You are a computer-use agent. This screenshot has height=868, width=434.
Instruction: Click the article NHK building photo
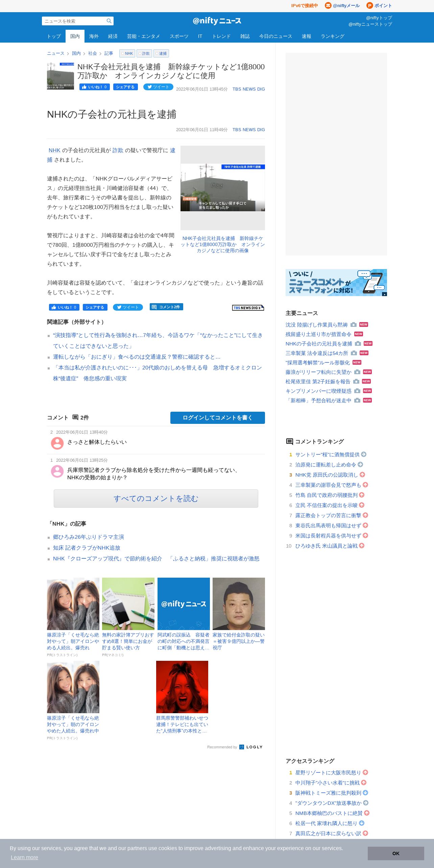tap(223, 188)
